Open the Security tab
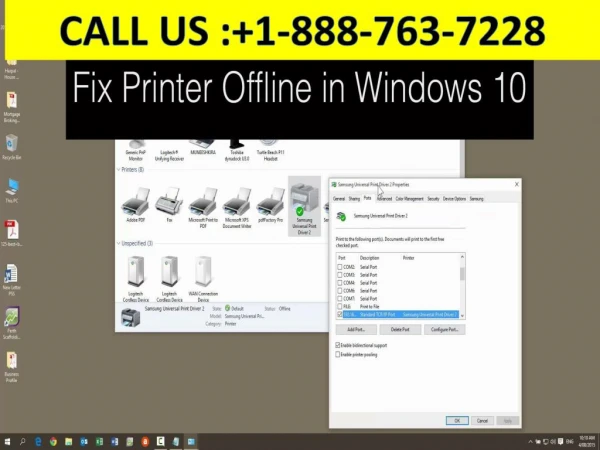The width and height of the screenshot is (600, 450). coord(434,199)
